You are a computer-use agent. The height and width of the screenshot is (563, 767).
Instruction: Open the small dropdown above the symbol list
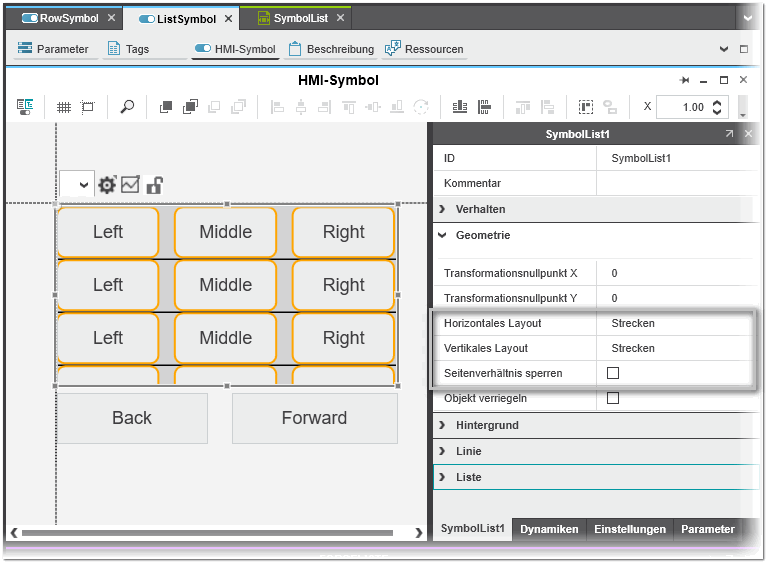click(77, 185)
